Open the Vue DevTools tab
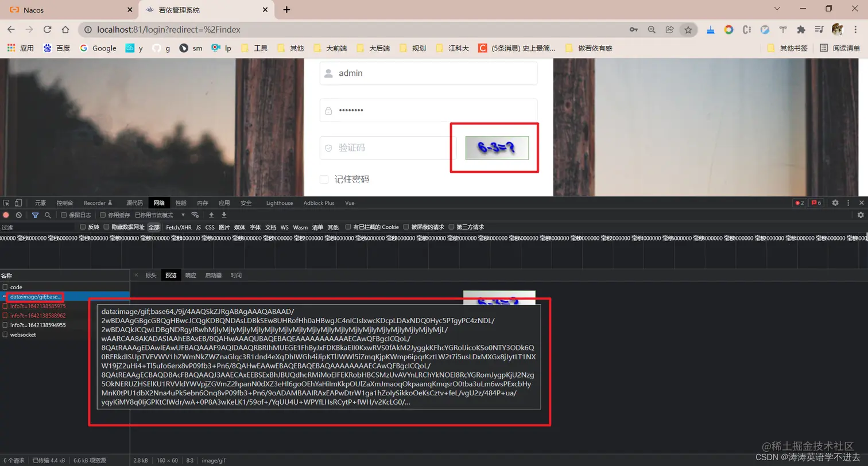 click(x=350, y=203)
